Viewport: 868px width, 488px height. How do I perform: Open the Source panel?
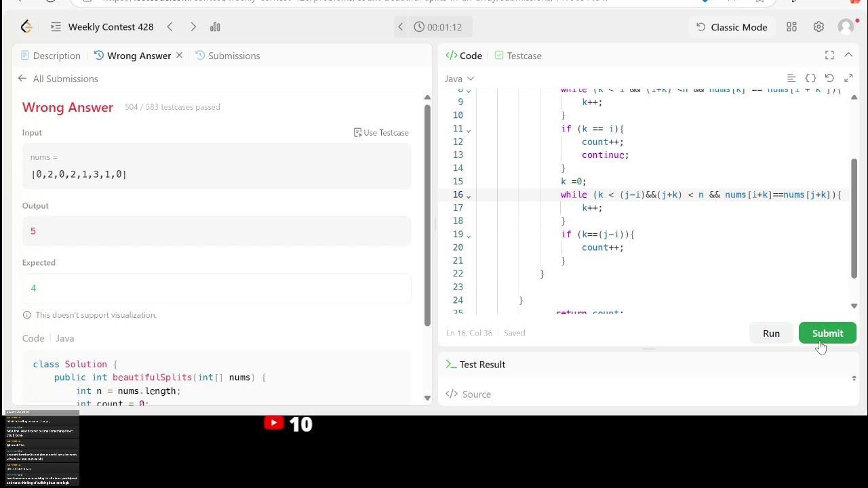468,394
